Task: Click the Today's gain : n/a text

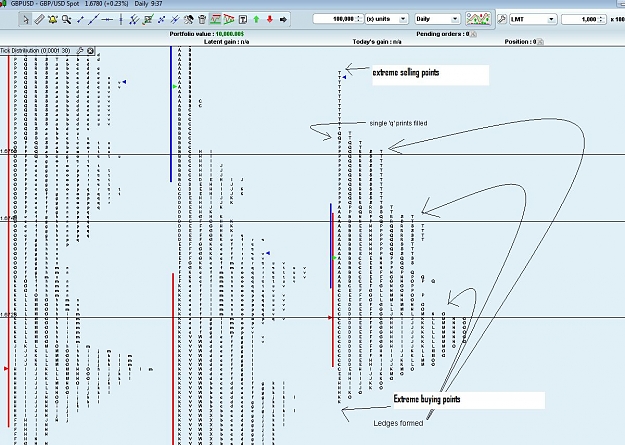Action: [377, 41]
